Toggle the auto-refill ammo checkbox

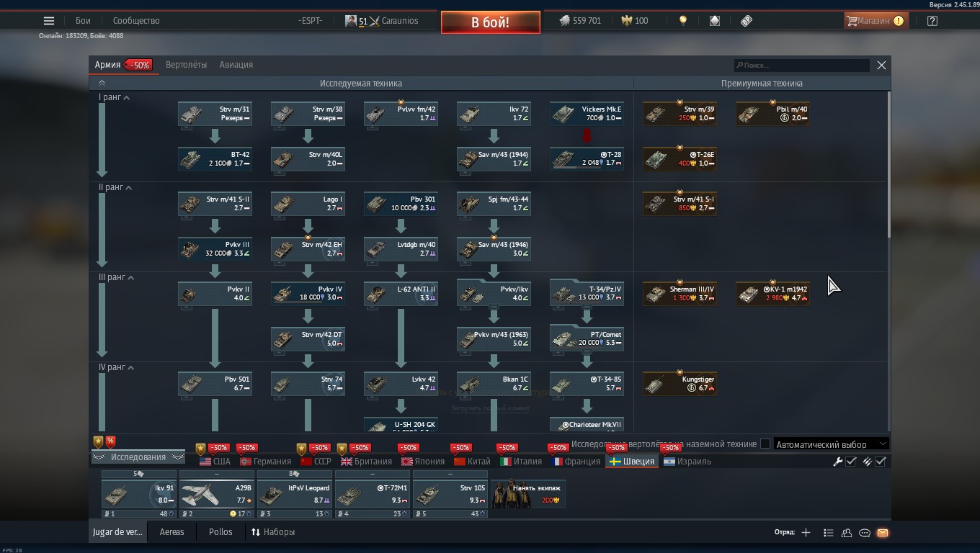point(881,462)
